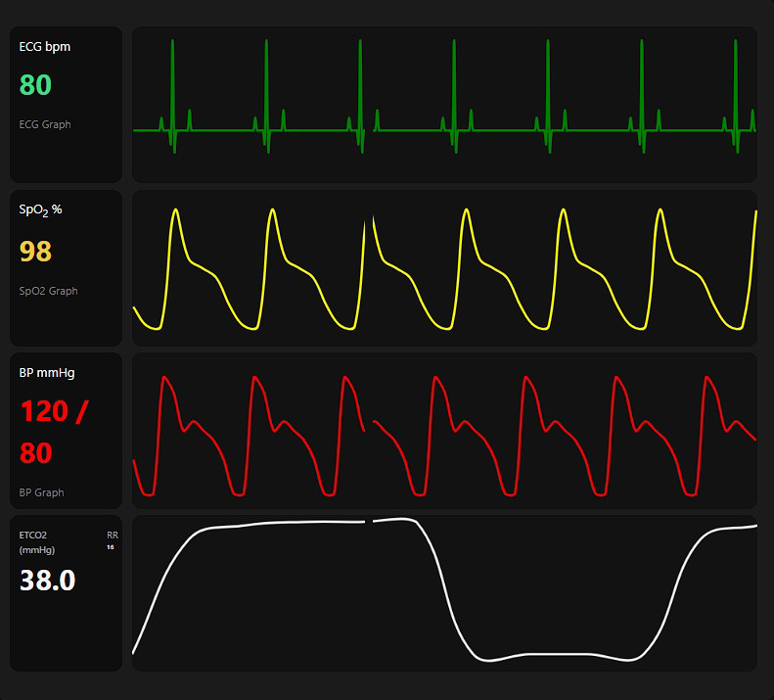Click the ECG Graph caption
The image size is (774, 700).
click(x=45, y=124)
